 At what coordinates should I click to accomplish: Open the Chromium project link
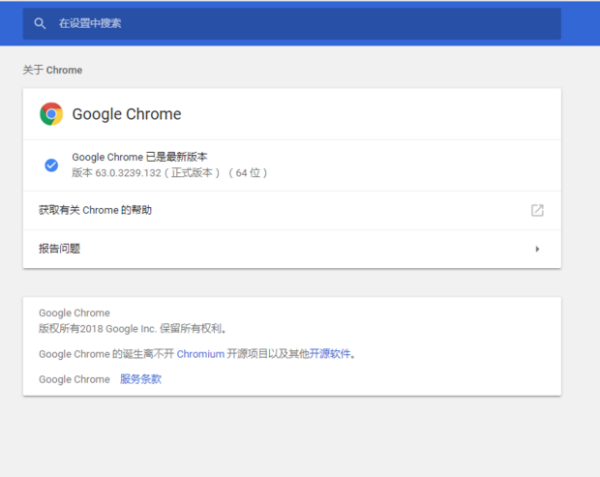point(201,353)
